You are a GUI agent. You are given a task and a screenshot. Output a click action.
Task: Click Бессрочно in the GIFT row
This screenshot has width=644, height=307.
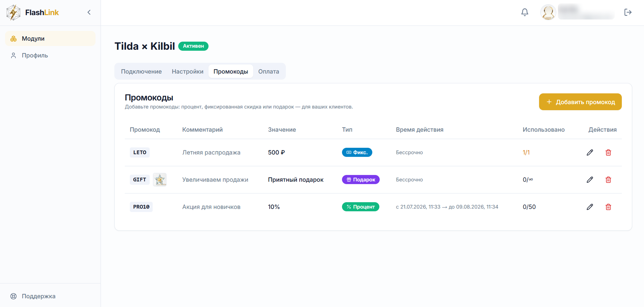[409, 180]
